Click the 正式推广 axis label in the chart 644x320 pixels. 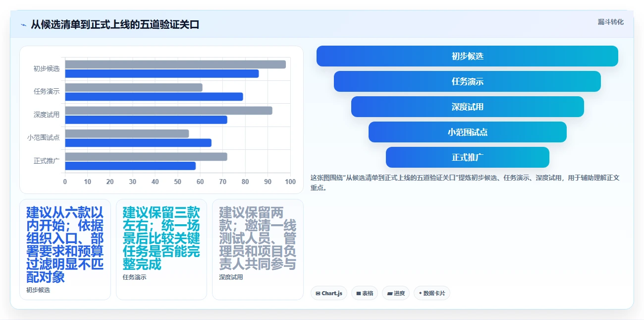47,161
